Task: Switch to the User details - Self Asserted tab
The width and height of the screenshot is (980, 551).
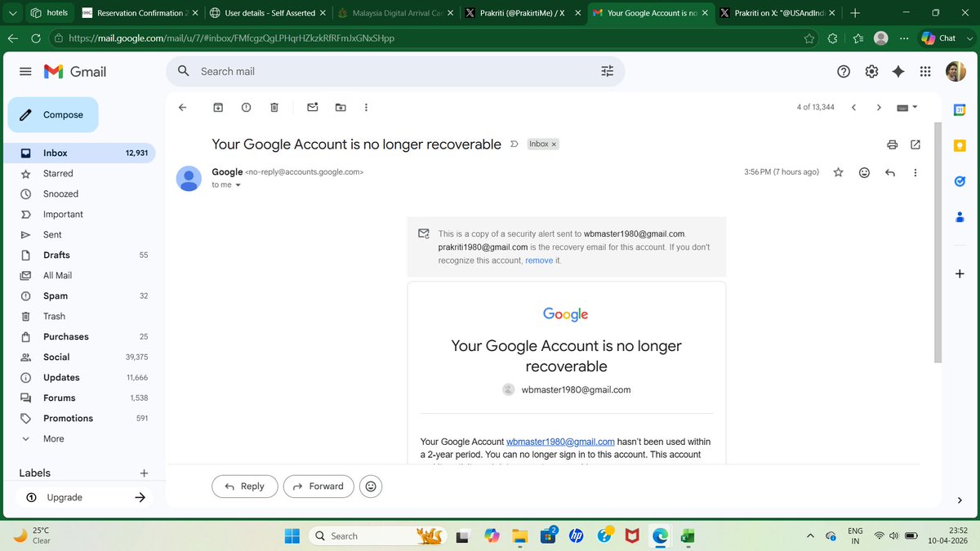Action: pyautogui.click(x=266, y=13)
